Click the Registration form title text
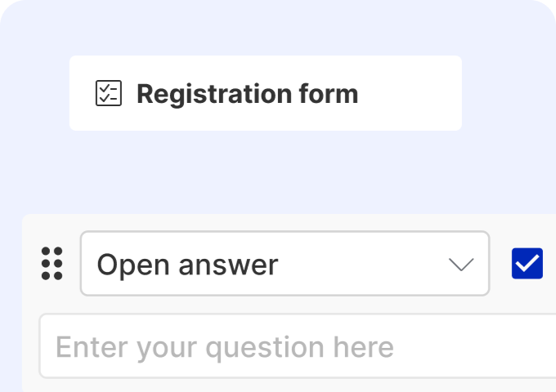The width and height of the screenshot is (556, 392). [247, 94]
